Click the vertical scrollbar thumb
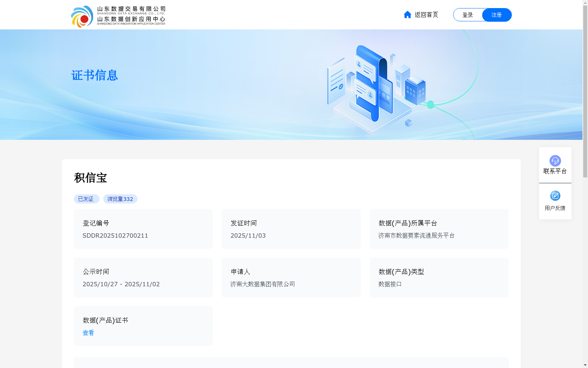Viewport: 588px width, 368px height. 585,92
